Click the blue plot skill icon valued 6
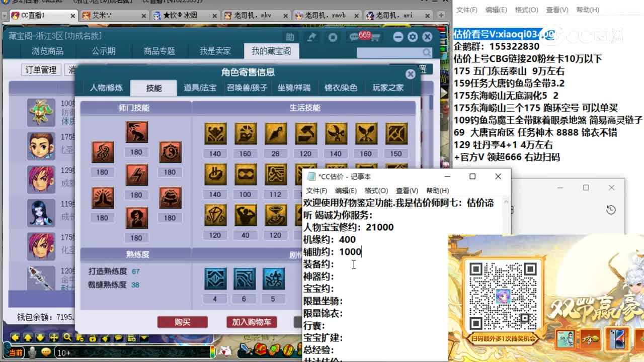This screenshot has height=362, width=644. click(244, 279)
